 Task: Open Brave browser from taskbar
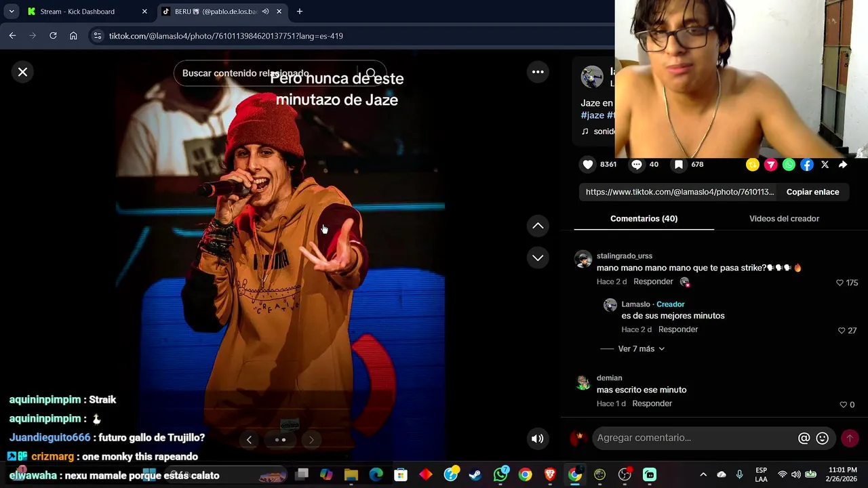(x=550, y=474)
